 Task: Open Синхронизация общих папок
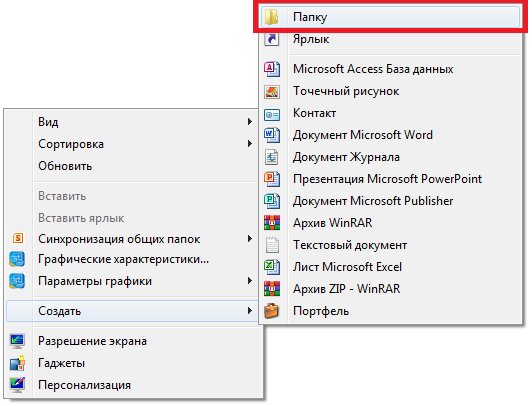tap(132, 239)
